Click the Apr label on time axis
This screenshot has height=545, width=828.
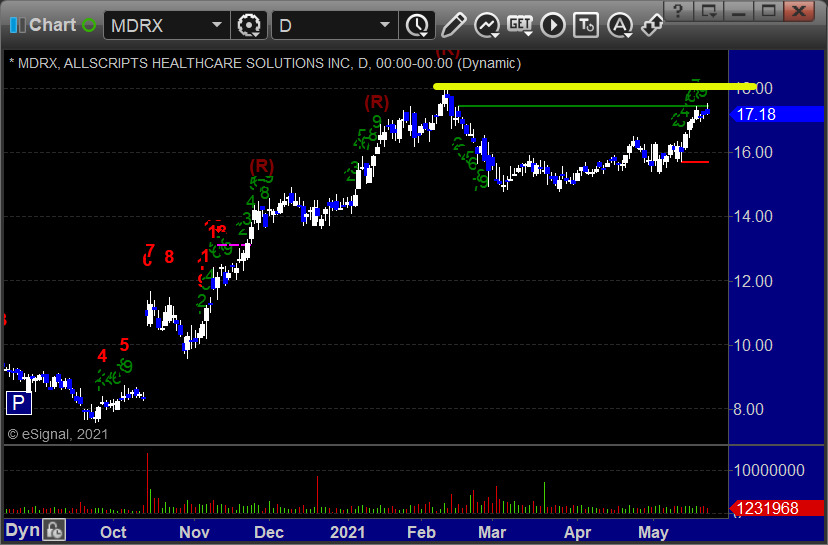577,532
